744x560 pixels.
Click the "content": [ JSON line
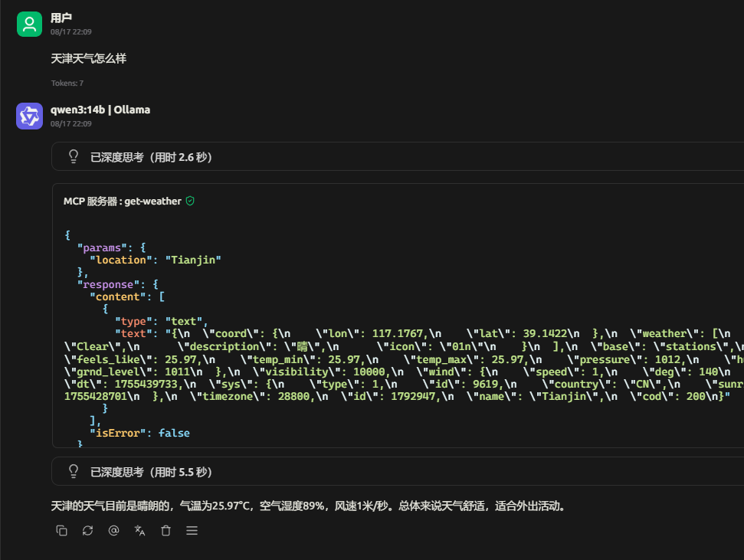127,296
